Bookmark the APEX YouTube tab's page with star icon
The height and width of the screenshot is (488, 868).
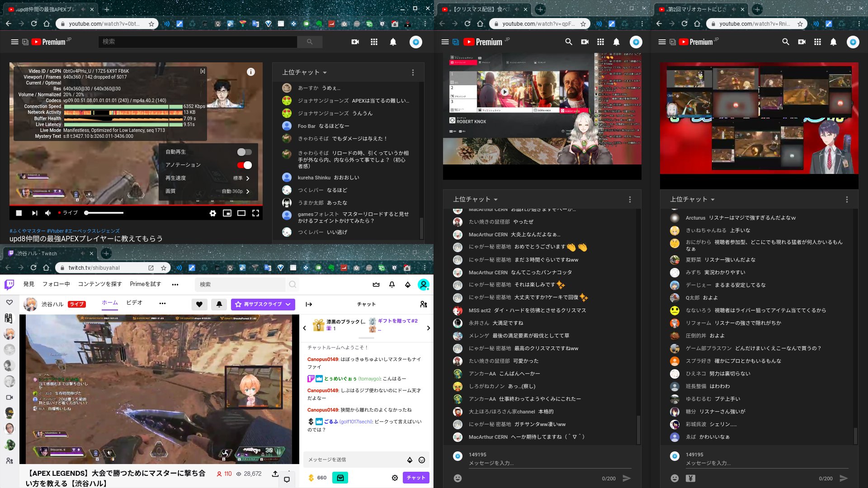point(151,23)
